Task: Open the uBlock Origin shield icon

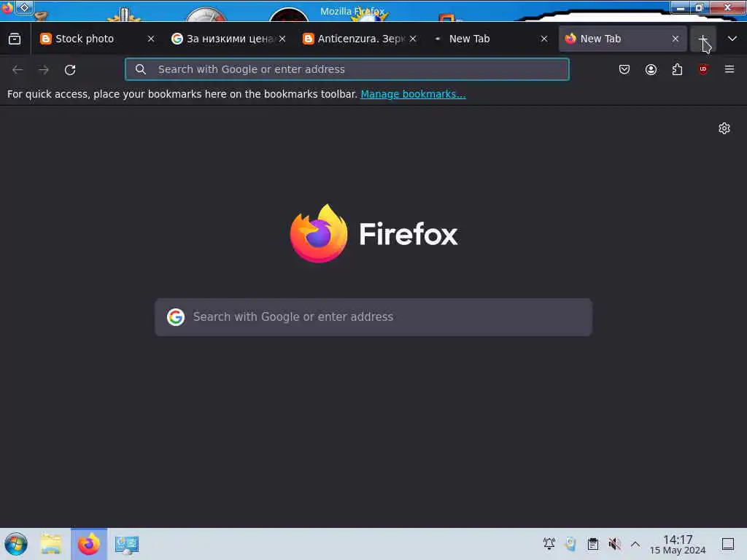Action: [703, 69]
